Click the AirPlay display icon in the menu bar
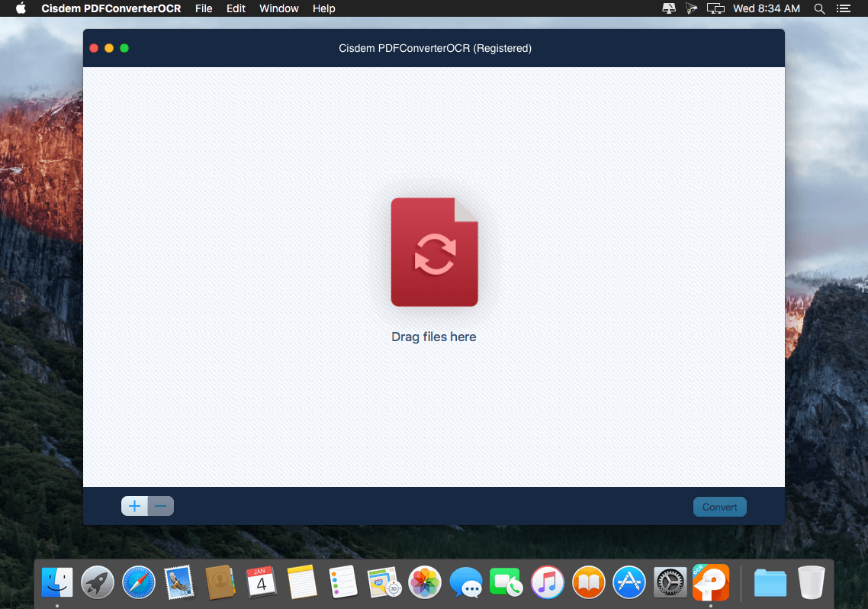 coord(669,8)
